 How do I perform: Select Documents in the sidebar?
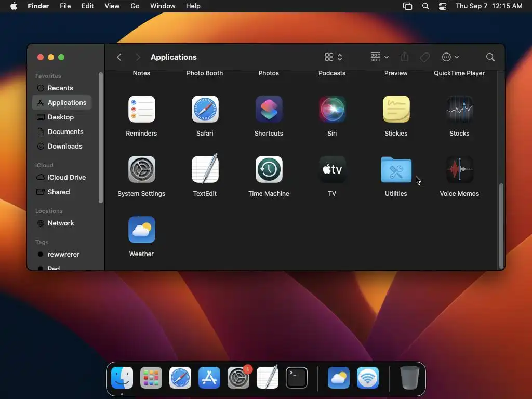tap(62, 131)
